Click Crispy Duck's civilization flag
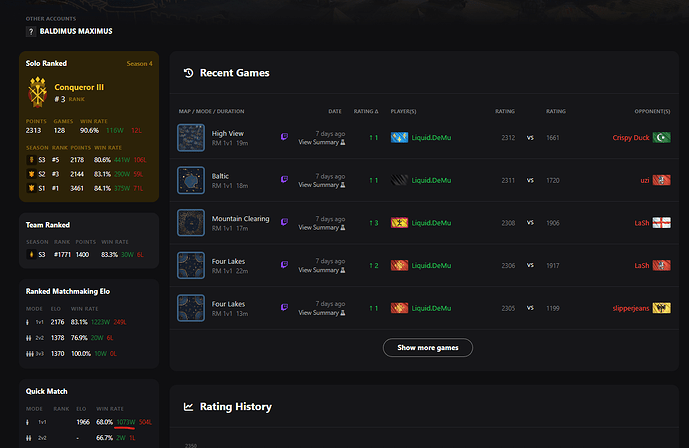689x448 pixels. (662, 137)
